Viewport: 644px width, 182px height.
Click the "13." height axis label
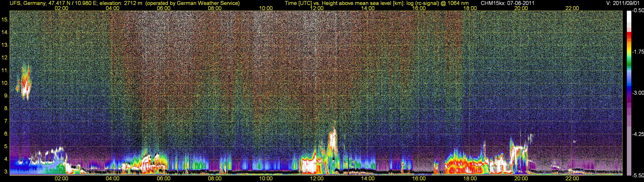pos(5,45)
